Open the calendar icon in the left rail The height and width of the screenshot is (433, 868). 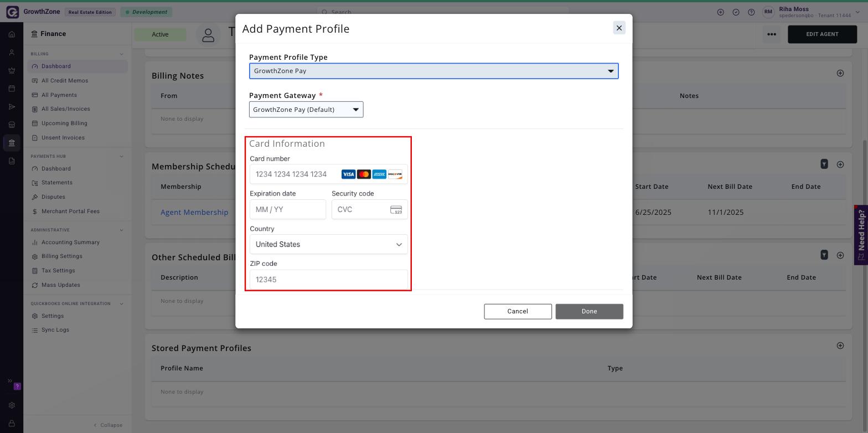[x=12, y=89]
